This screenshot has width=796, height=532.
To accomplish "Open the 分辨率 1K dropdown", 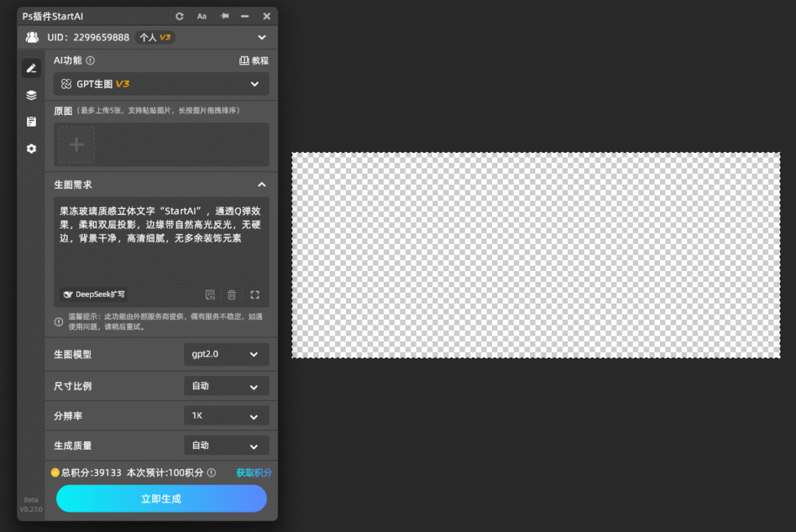I will coord(226,416).
